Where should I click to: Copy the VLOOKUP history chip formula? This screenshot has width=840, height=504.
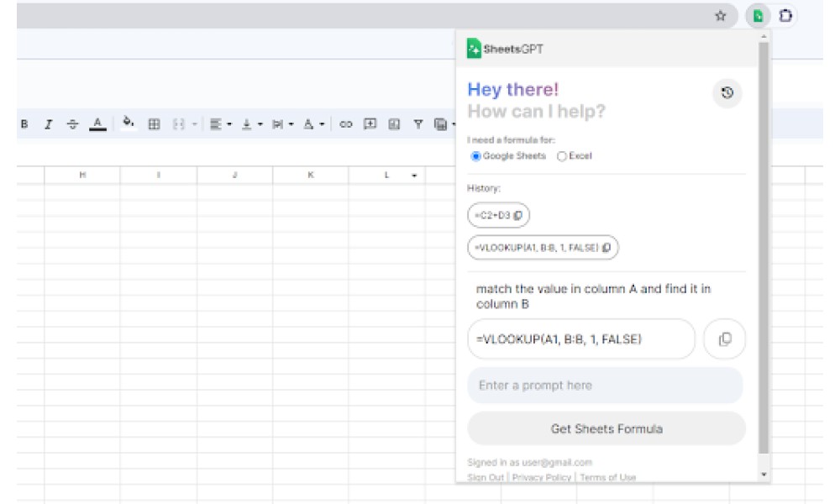click(x=606, y=248)
